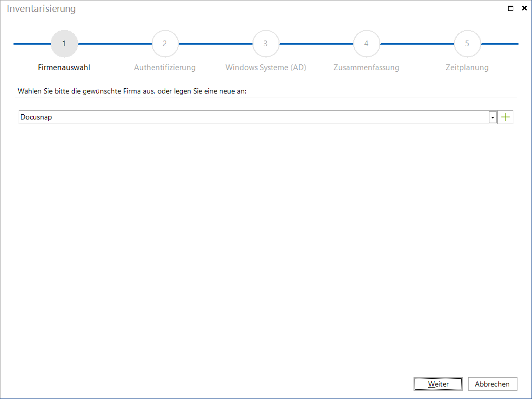Select the step 3 circle
Screen dimensions: 532x399
(265, 44)
